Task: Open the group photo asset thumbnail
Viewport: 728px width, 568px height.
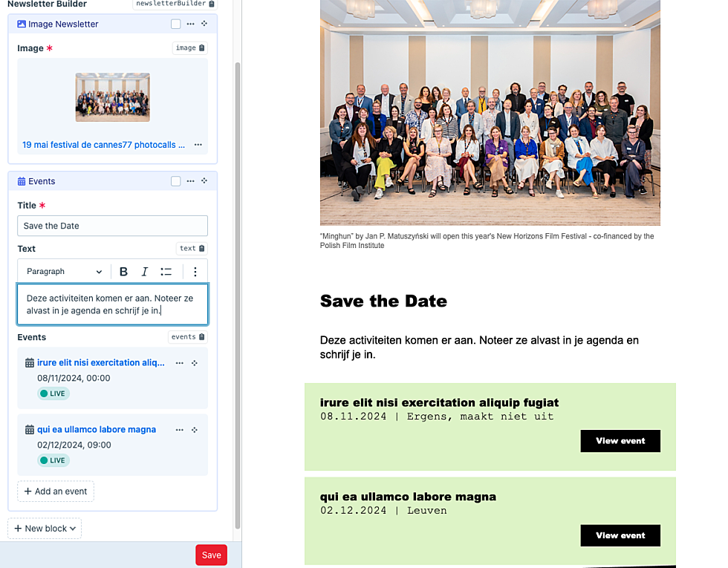Action: [x=113, y=97]
